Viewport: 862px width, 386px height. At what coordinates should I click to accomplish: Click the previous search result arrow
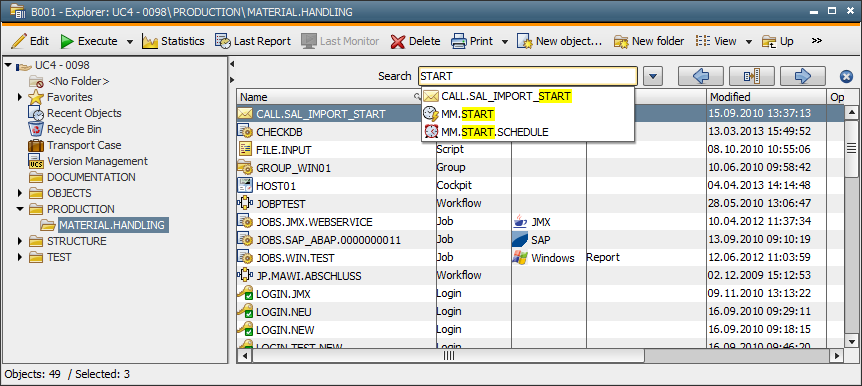click(700, 76)
